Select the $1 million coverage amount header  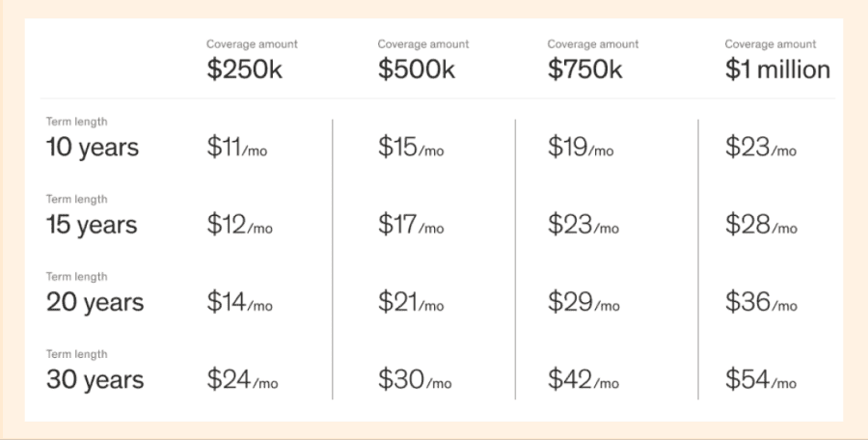777,61
